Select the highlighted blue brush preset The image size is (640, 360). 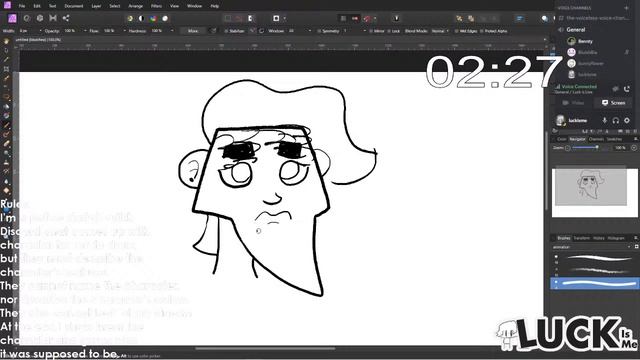click(x=594, y=283)
